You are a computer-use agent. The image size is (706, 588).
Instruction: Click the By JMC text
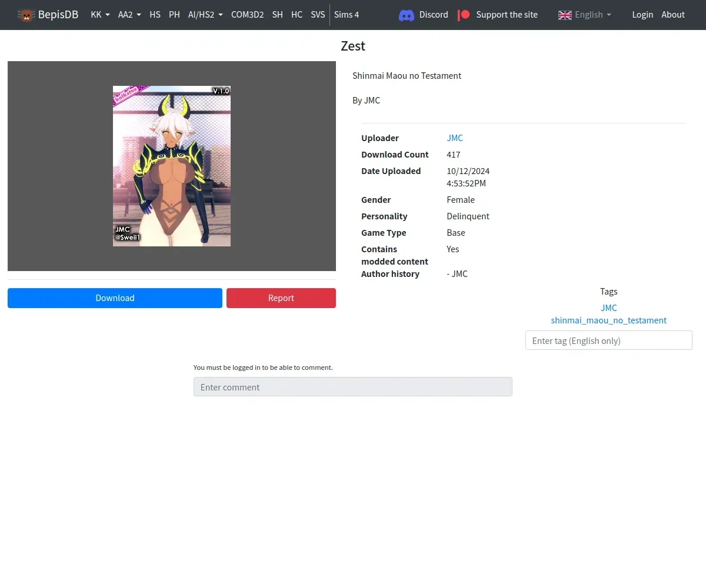367,101
